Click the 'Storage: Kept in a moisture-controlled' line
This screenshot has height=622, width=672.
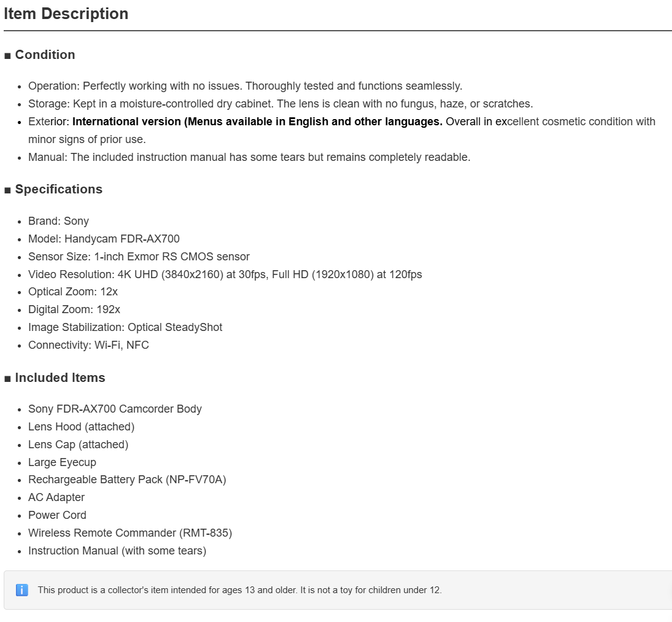coord(280,104)
